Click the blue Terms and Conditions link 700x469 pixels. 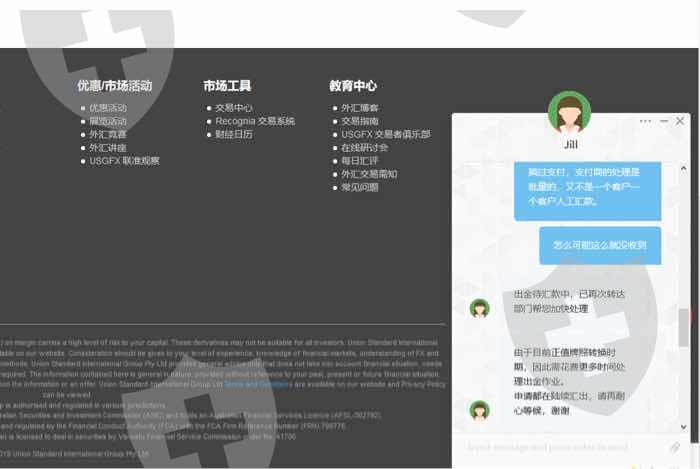pos(258,384)
